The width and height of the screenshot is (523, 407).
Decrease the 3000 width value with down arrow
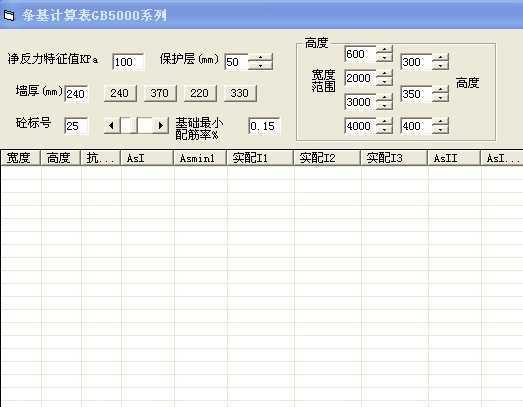(385, 106)
